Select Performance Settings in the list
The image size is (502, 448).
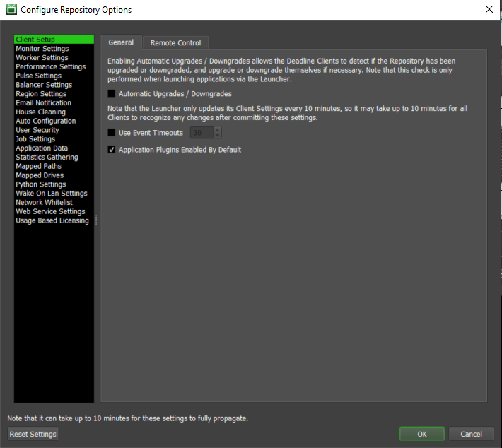click(54, 66)
